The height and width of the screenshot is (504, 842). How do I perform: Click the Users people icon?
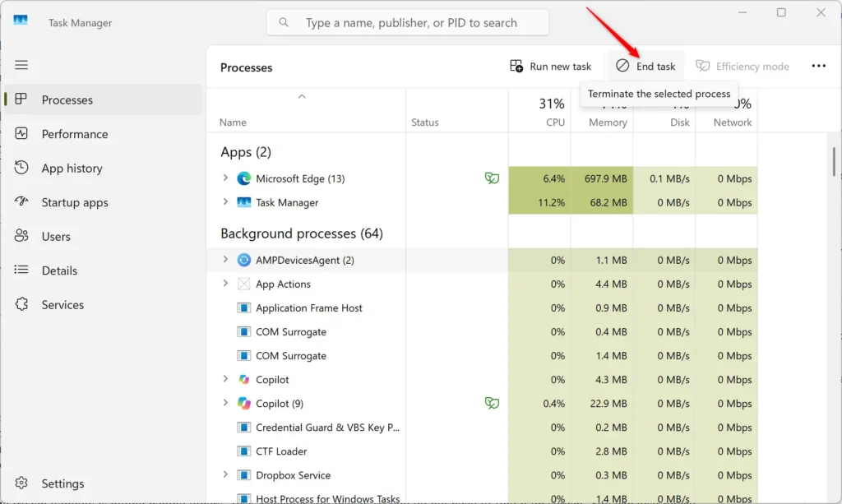pos(21,236)
